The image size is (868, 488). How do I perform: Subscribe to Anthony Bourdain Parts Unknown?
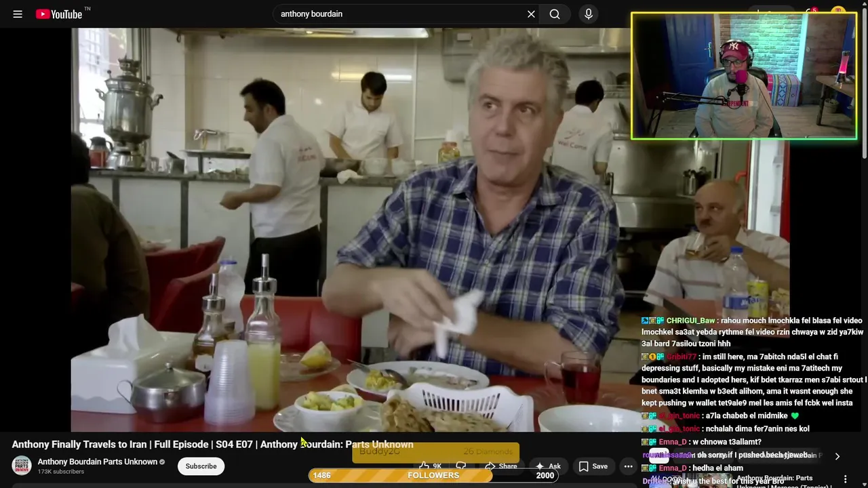point(201,466)
